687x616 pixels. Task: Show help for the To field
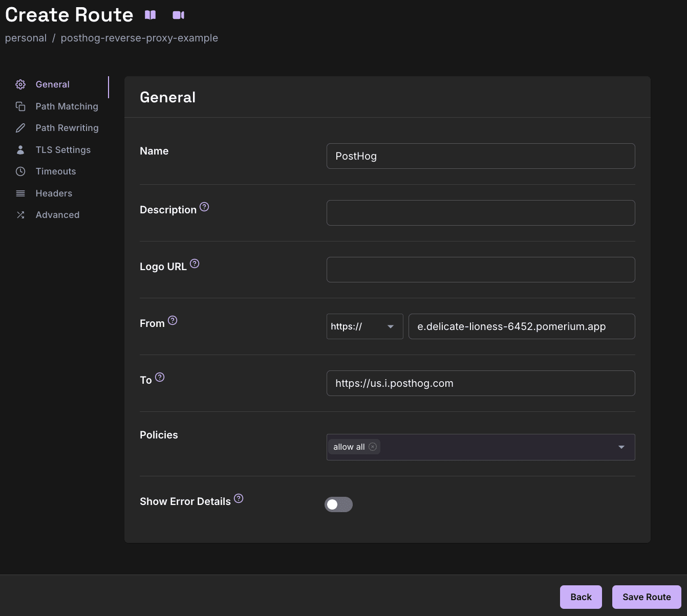(160, 377)
